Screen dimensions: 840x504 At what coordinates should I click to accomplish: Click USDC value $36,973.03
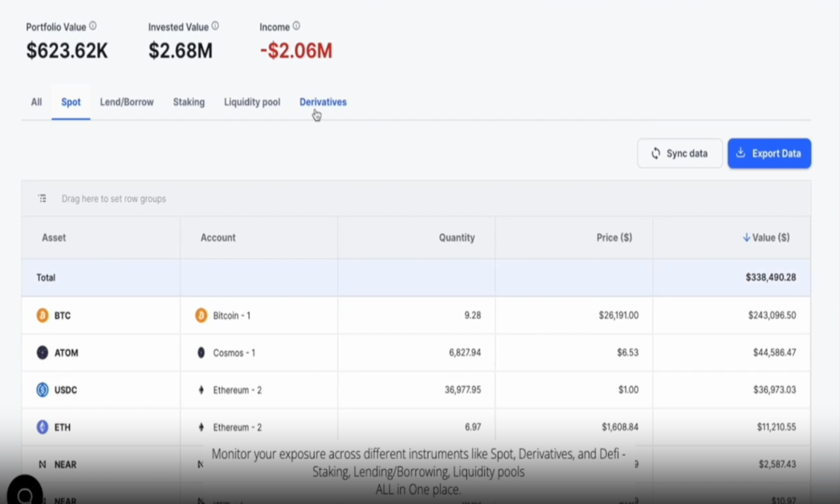tap(774, 390)
